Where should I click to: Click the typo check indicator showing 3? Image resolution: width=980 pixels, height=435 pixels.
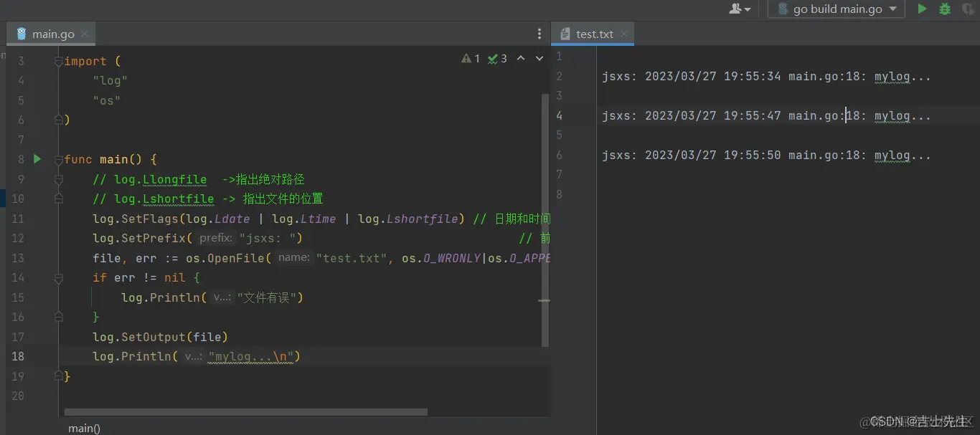point(497,59)
